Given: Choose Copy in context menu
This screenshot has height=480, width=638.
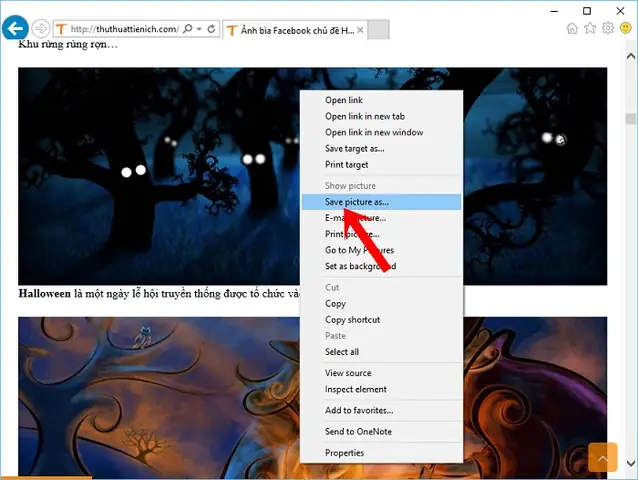Looking at the screenshot, I should (381, 303).
